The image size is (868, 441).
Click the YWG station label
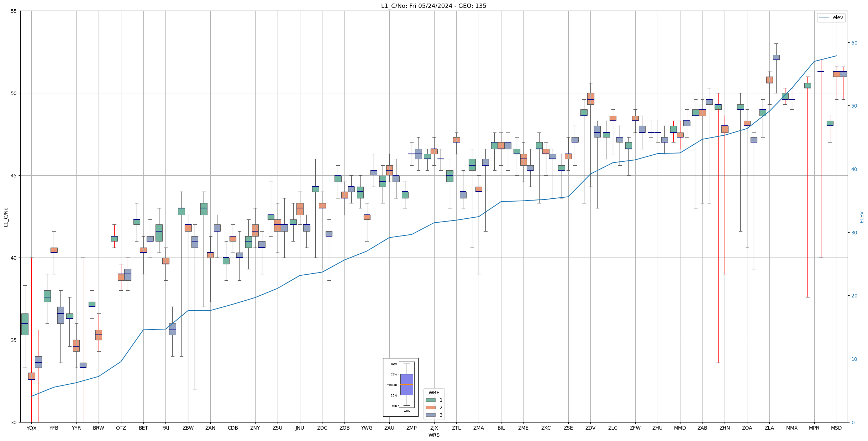(367, 428)
